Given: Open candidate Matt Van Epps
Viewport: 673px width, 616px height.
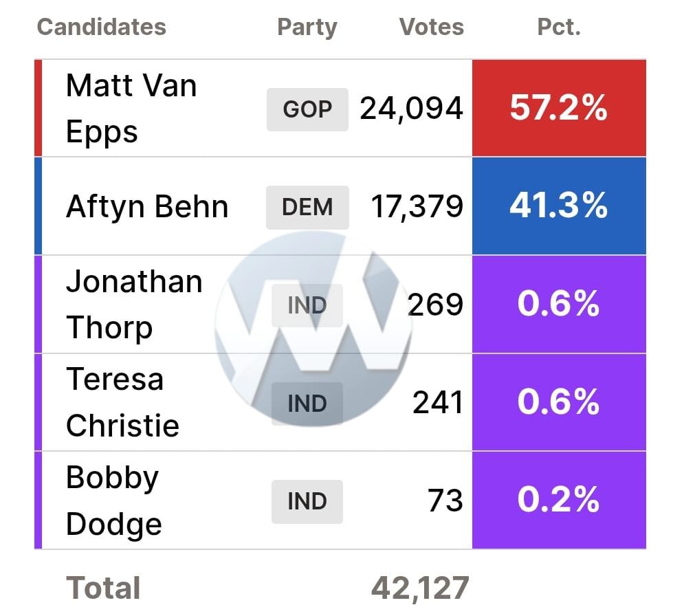Looking at the screenshot, I should [131, 109].
